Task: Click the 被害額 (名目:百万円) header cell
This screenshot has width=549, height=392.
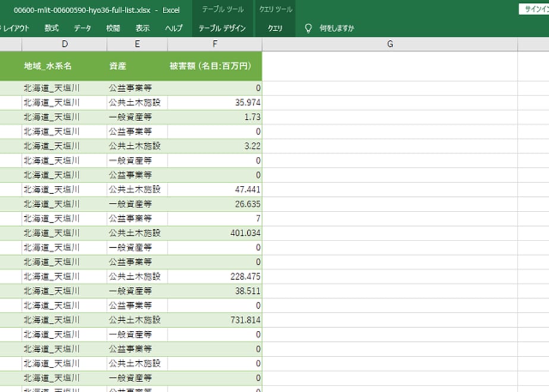Action: pos(215,66)
